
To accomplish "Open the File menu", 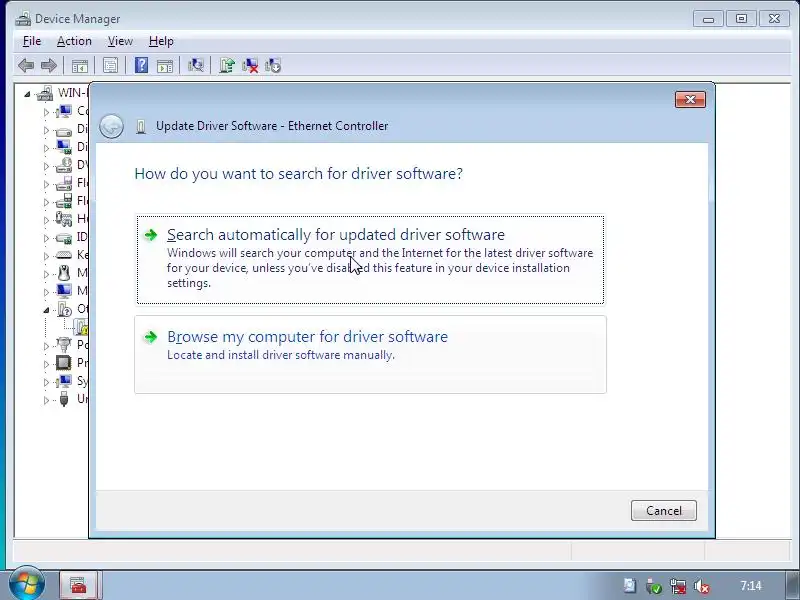I will click(x=32, y=41).
